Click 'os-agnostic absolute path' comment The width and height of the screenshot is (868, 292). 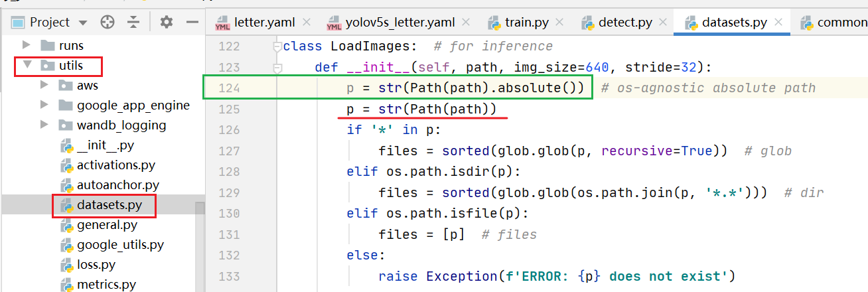(715, 88)
